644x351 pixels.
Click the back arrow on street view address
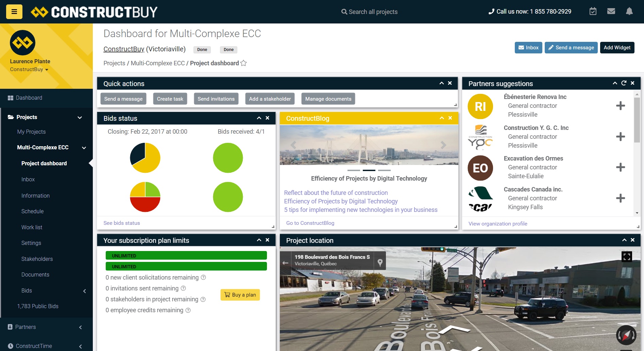pyautogui.click(x=286, y=263)
